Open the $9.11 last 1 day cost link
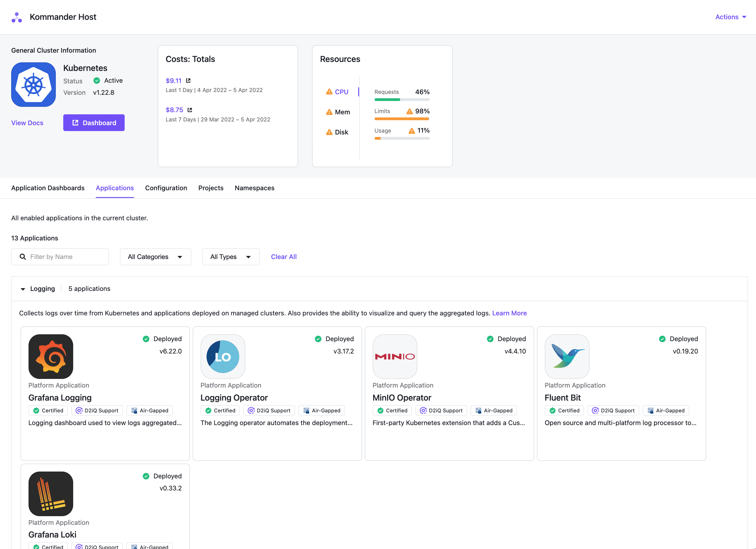The width and height of the screenshot is (756, 549). 174,81
